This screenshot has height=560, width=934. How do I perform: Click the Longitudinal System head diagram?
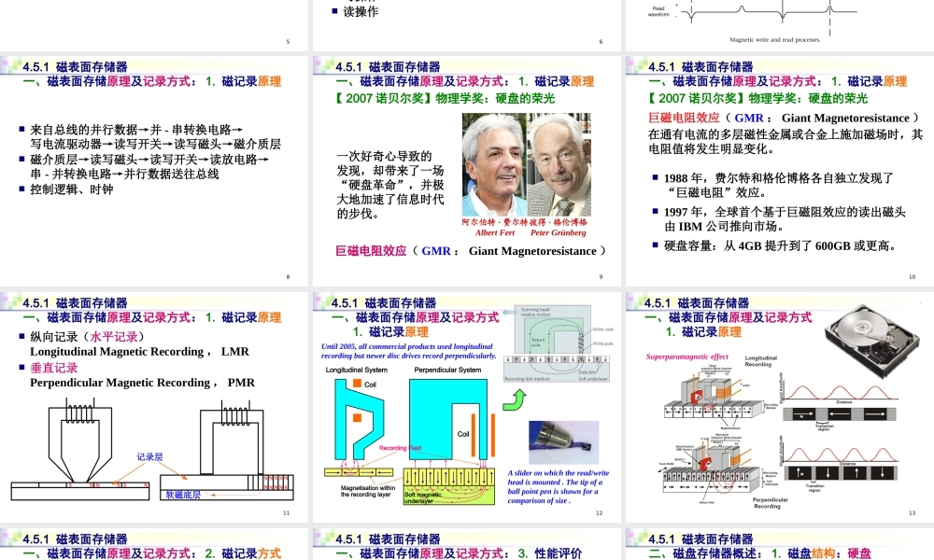point(356,420)
